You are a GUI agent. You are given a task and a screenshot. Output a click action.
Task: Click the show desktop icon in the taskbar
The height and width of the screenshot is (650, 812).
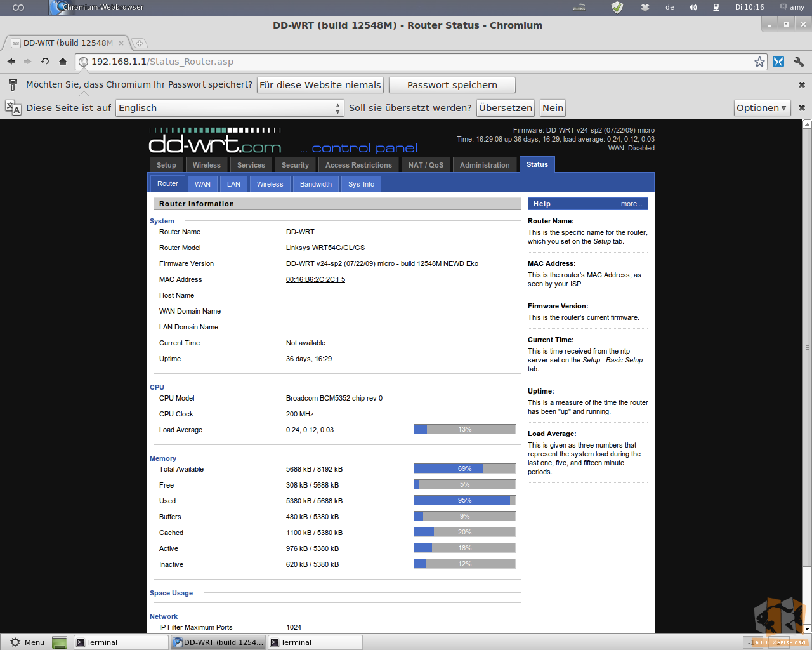[60, 642]
